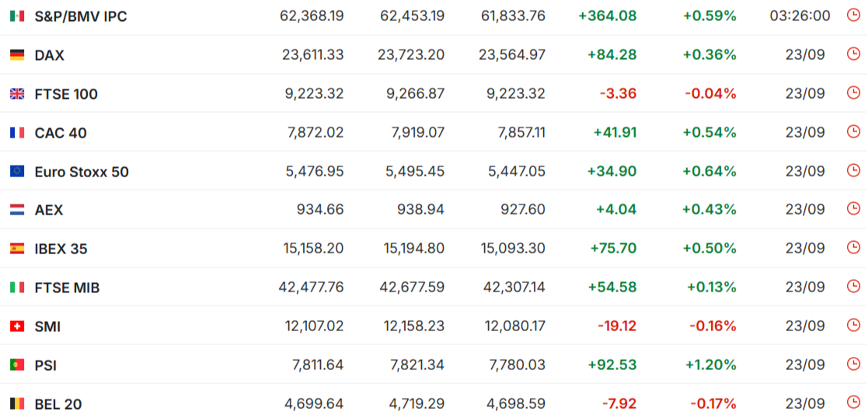
Task: Click the clock icon in the PSI row
Action: pyautogui.click(x=853, y=364)
